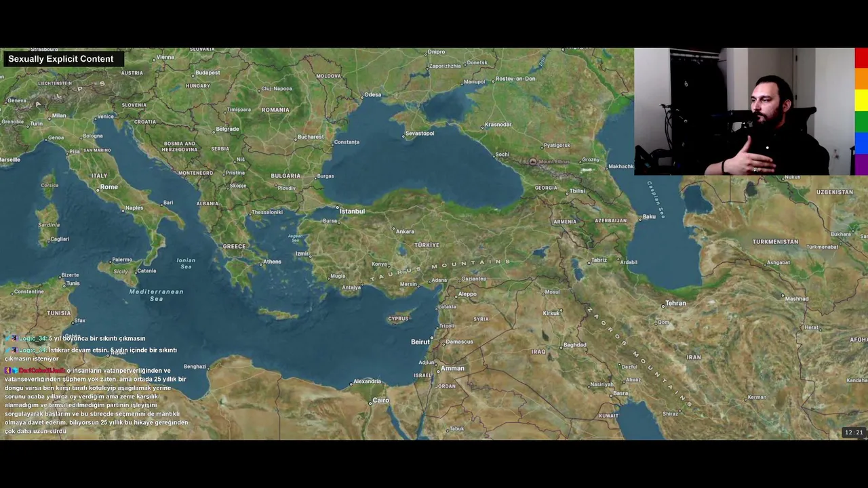Click the Belgrade city label

[x=227, y=129]
